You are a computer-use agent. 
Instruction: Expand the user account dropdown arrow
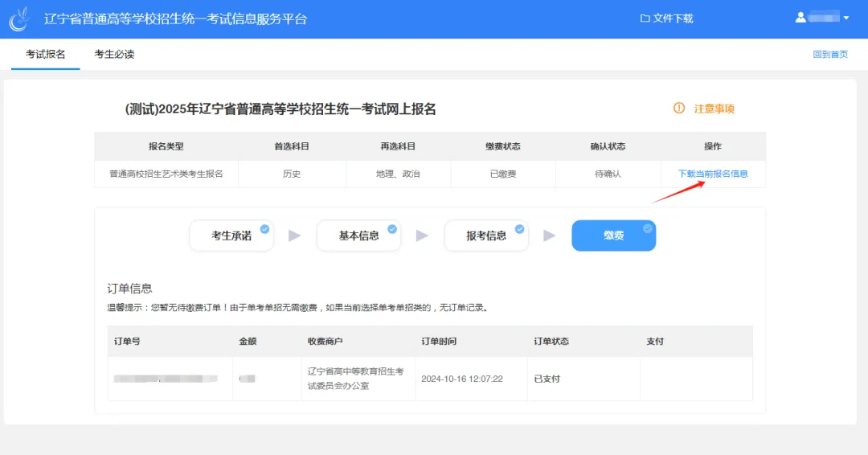tap(845, 18)
